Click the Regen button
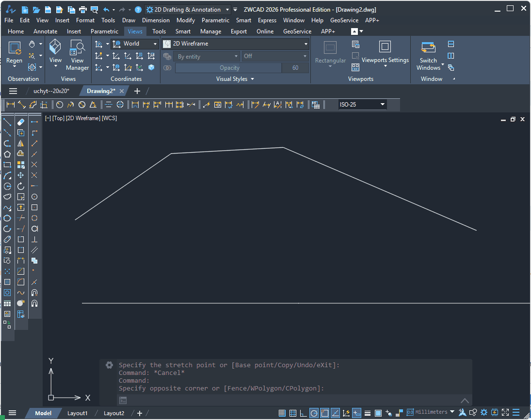 coord(14,54)
